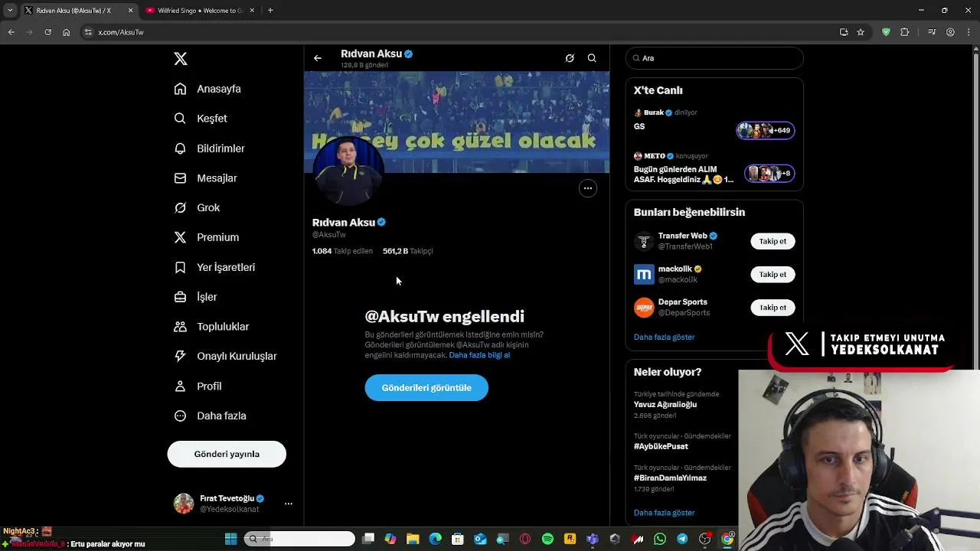Open the Daha fazla bilgi al link

[479, 355]
